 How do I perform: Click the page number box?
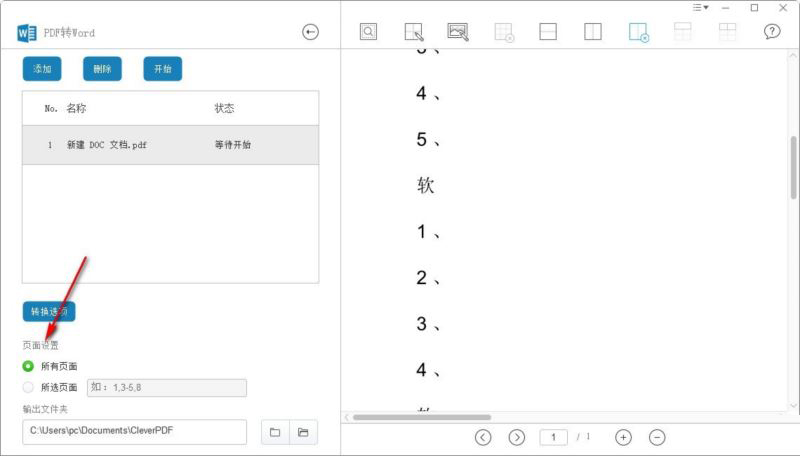coord(554,437)
